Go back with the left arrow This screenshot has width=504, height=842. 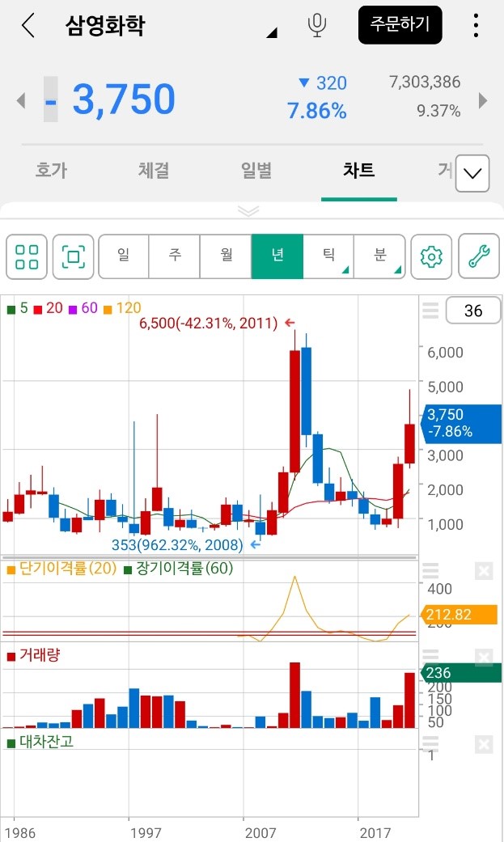coord(28,25)
